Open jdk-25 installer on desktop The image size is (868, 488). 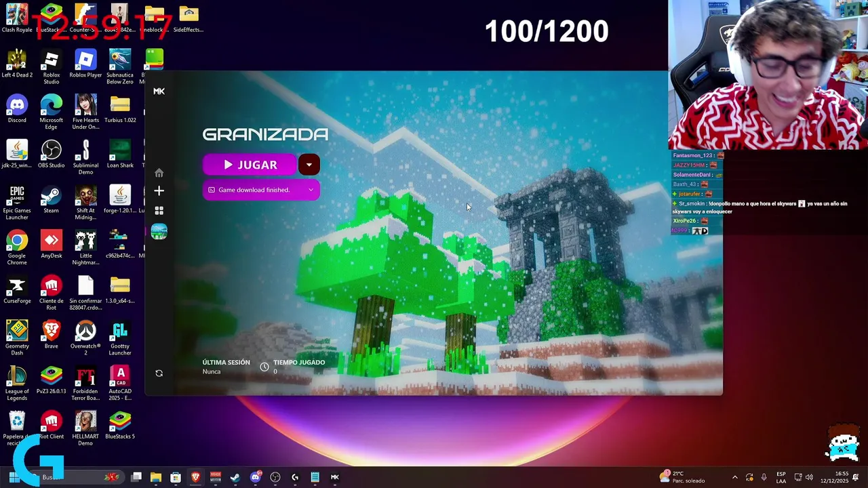17,155
